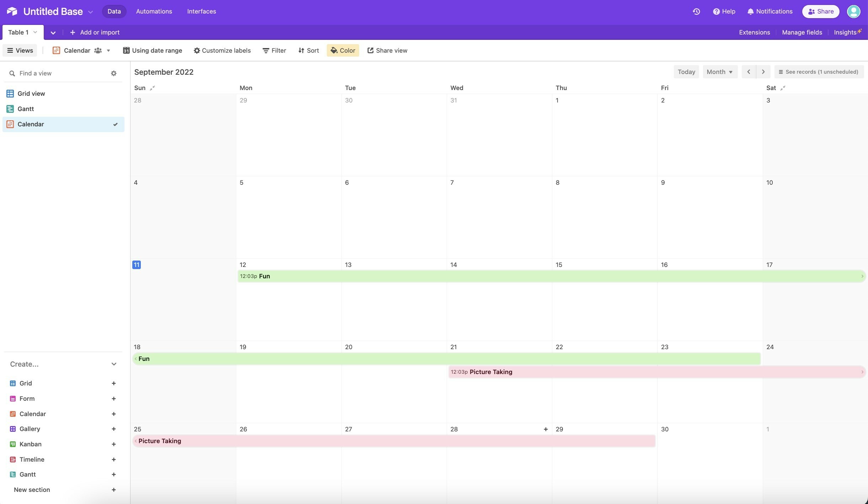Jump to Today in calendar
Viewport: 868px width, 504px height.
coord(686,72)
